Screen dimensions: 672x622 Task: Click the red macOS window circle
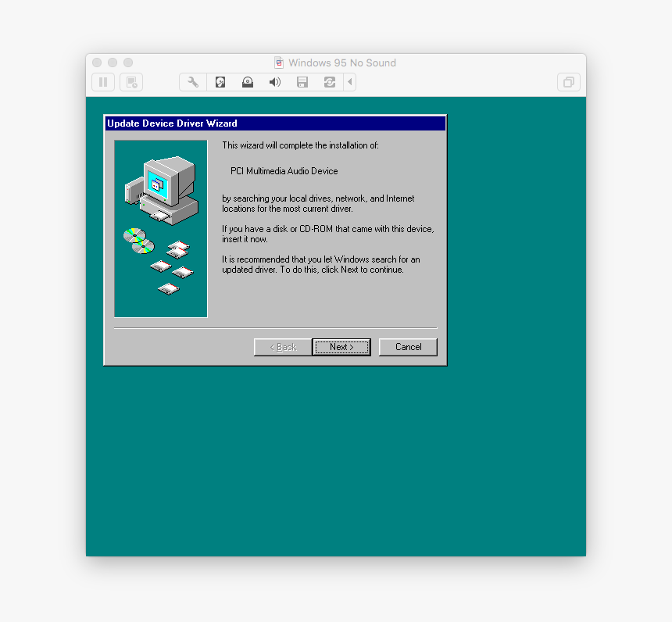[96, 62]
